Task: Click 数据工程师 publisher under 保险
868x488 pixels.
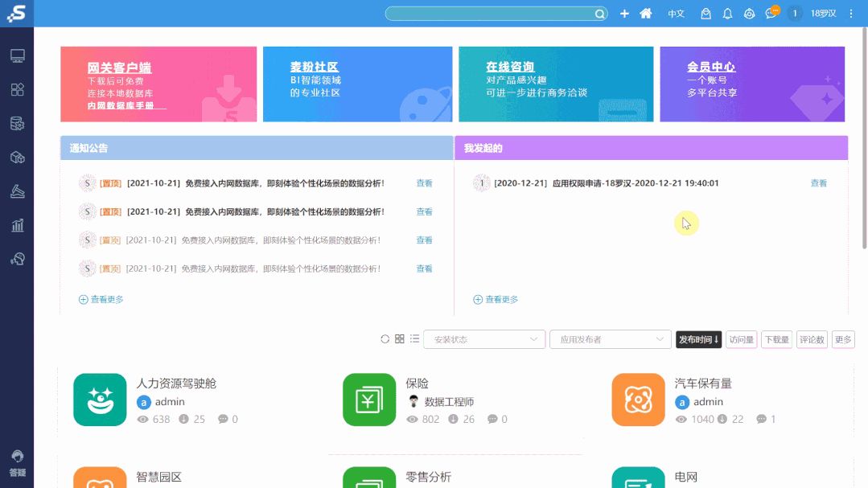Action: 449,402
